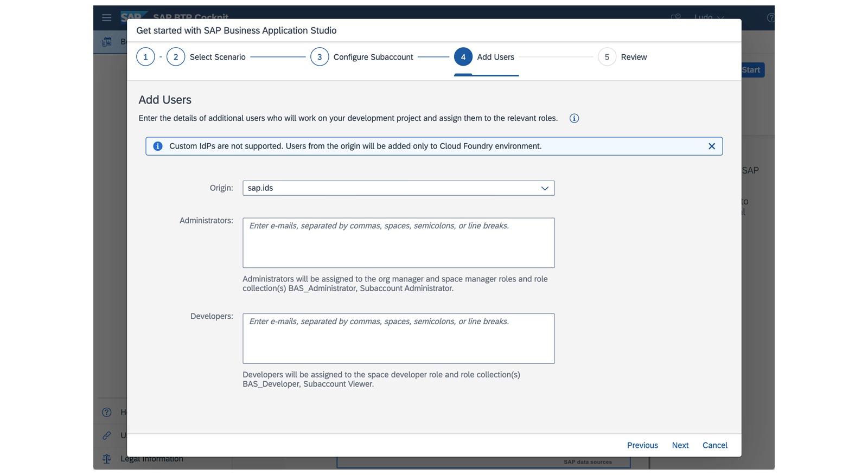Click the "Developers:" field label
Screen dimensions: 868x475
(x=212, y=316)
